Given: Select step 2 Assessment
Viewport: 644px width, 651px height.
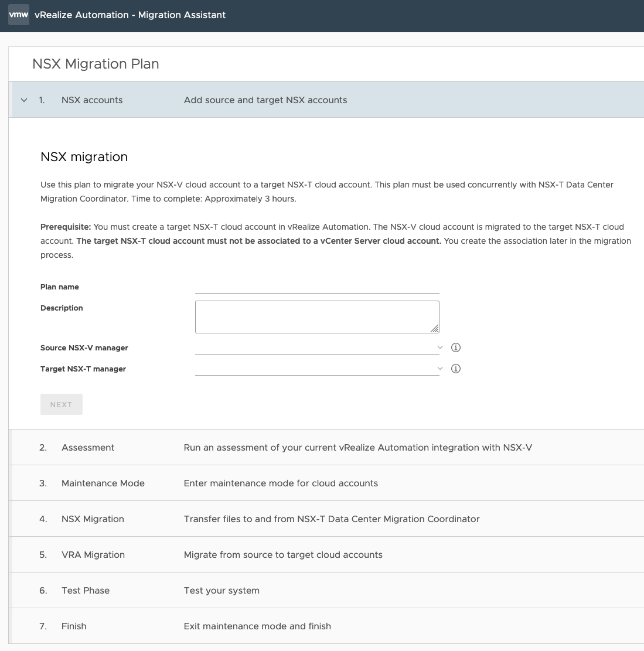Looking at the screenshot, I should pos(88,448).
